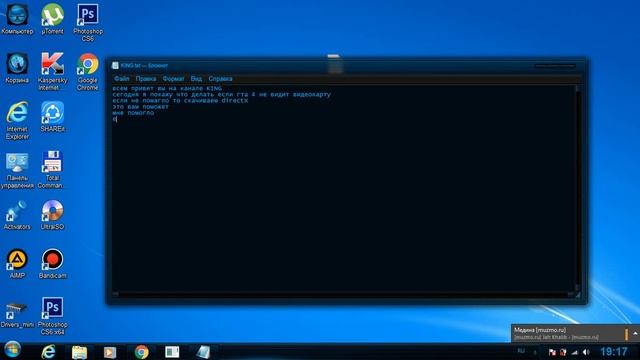This screenshot has width=640, height=360.
Task: Open the Правка menu in Notepad
Action: pos(146,78)
